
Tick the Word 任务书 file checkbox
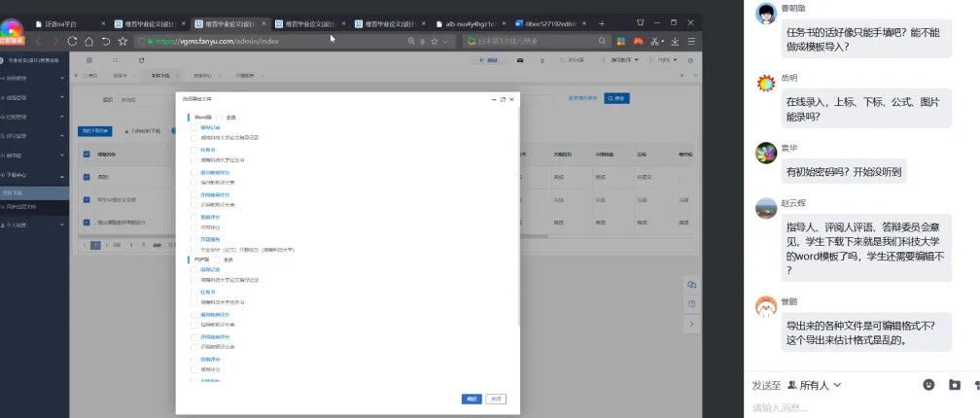(193, 151)
